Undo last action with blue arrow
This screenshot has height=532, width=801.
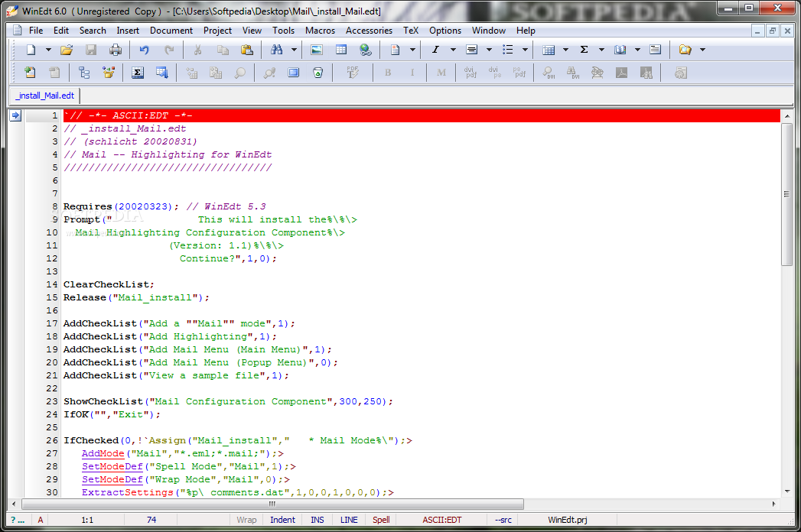point(144,50)
